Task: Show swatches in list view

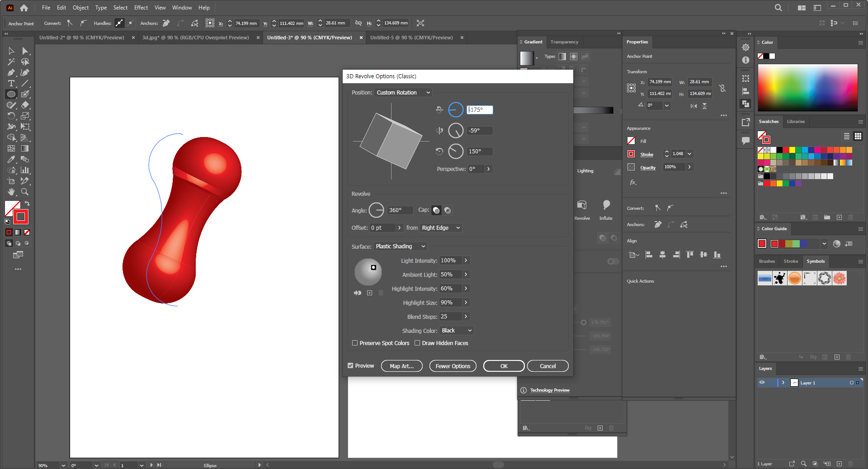Action: [846, 136]
